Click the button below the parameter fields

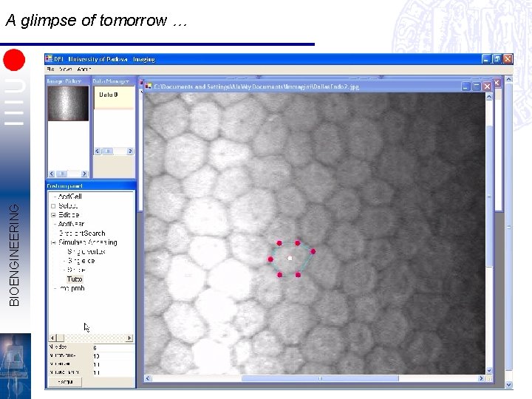pyautogui.click(x=65, y=382)
